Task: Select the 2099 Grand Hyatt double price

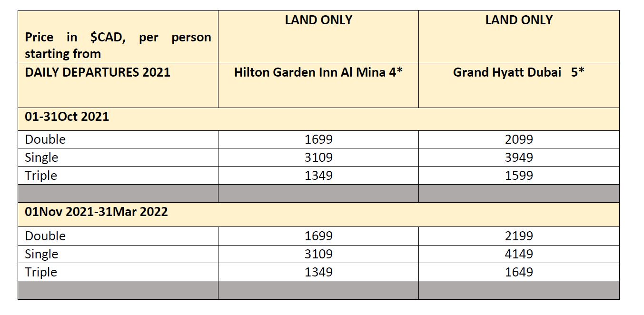Action: click(x=519, y=139)
